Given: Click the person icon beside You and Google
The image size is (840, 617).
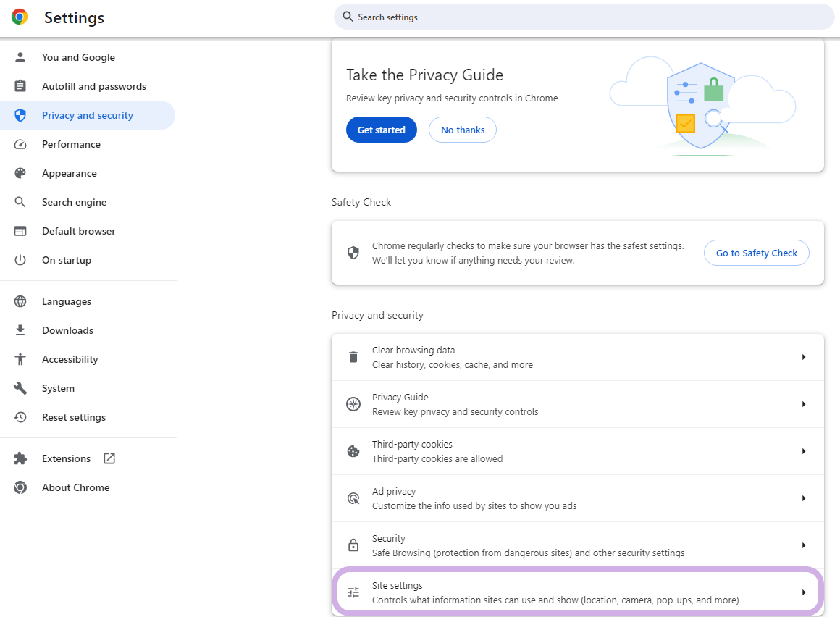Looking at the screenshot, I should [20, 57].
